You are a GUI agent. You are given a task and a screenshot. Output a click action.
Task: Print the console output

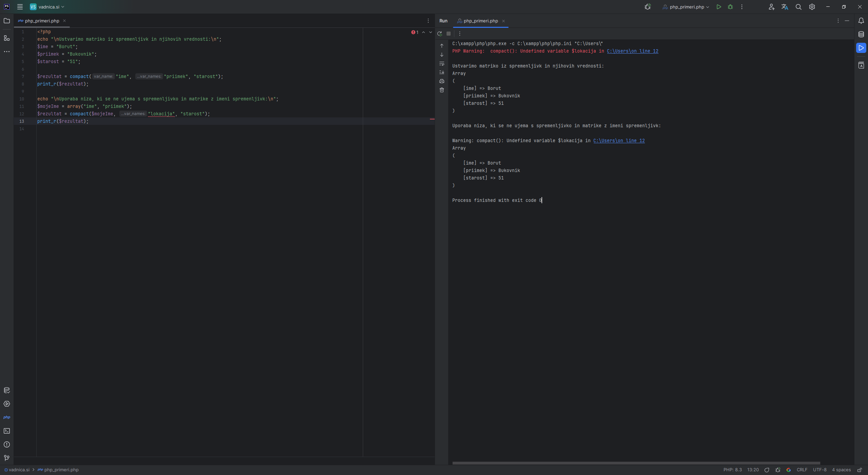point(442,81)
